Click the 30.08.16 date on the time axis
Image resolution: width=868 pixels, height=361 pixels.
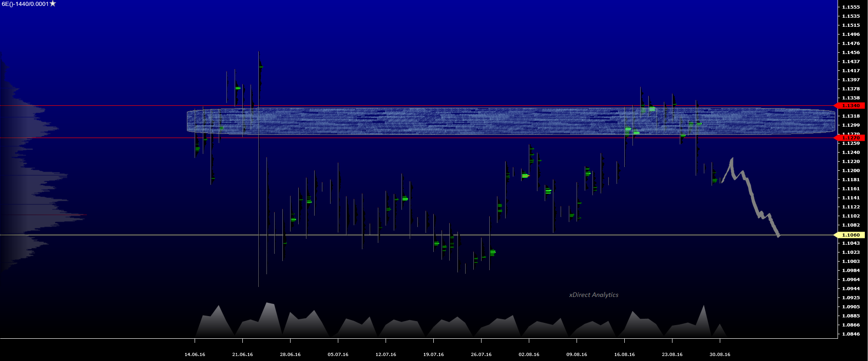(x=720, y=355)
